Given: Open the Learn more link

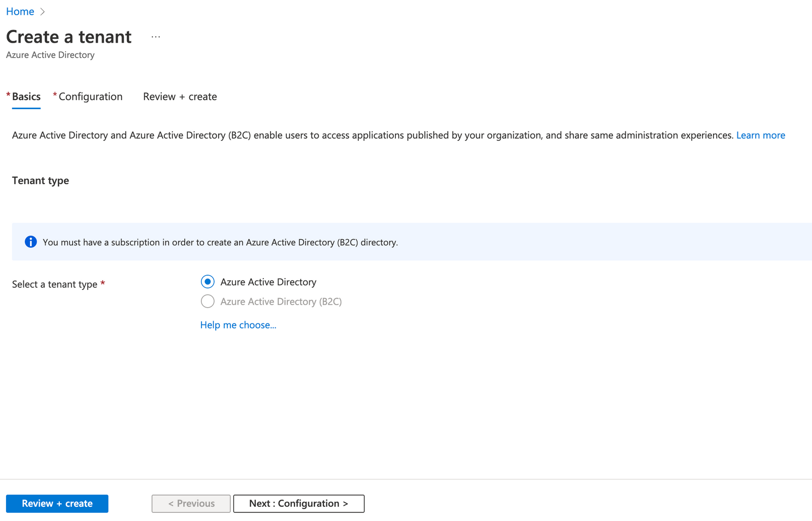Looking at the screenshot, I should (760, 135).
